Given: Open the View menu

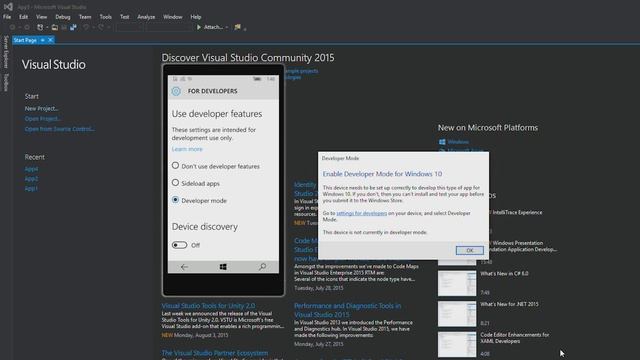Looking at the screenshot, I should [41, 17].
